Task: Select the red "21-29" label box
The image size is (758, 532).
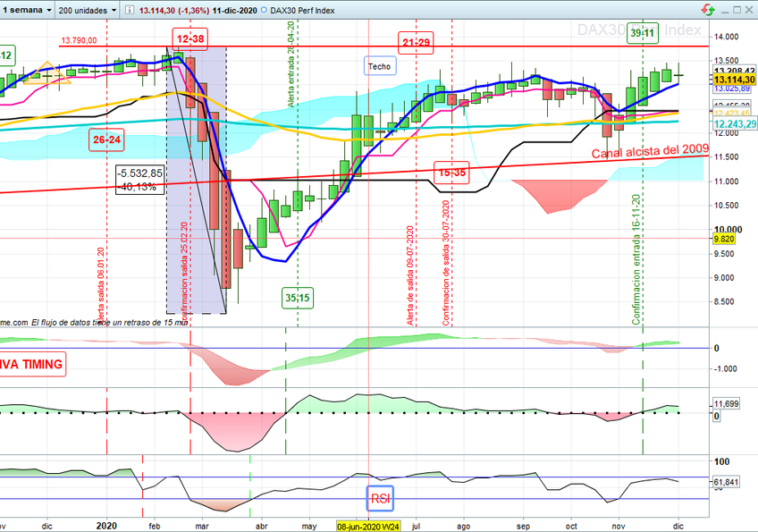Action: 416,43
